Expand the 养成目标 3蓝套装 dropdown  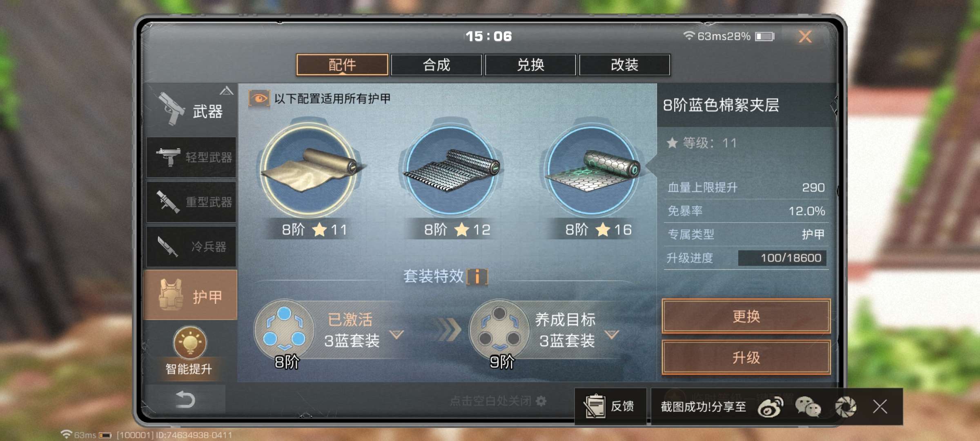tap(611, 335)
